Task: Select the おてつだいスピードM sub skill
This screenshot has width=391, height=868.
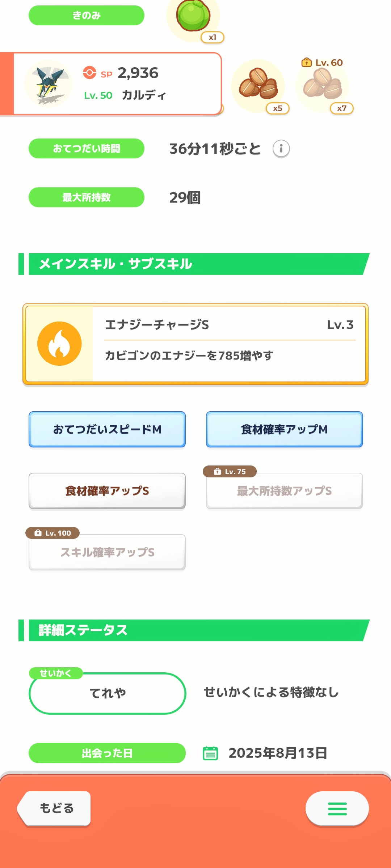Action: tap(107, 429)
